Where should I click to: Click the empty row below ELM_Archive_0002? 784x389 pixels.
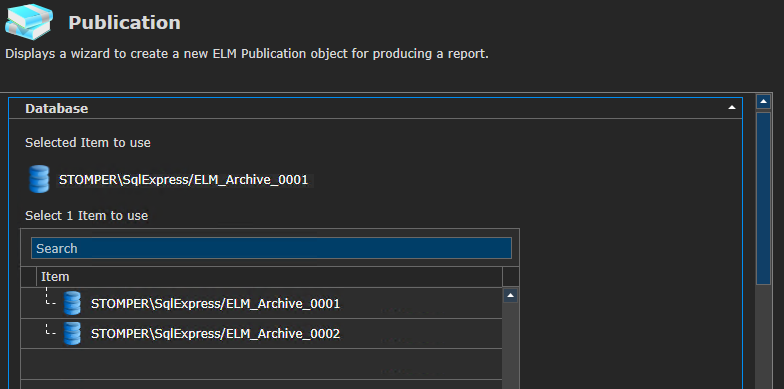click(262, 364)
